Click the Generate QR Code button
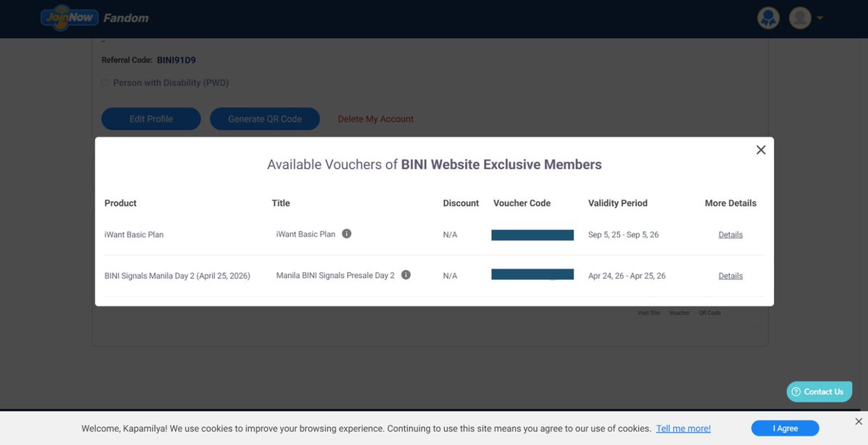The height and width of the screenshot is (445, 868). tap(265, 119)
